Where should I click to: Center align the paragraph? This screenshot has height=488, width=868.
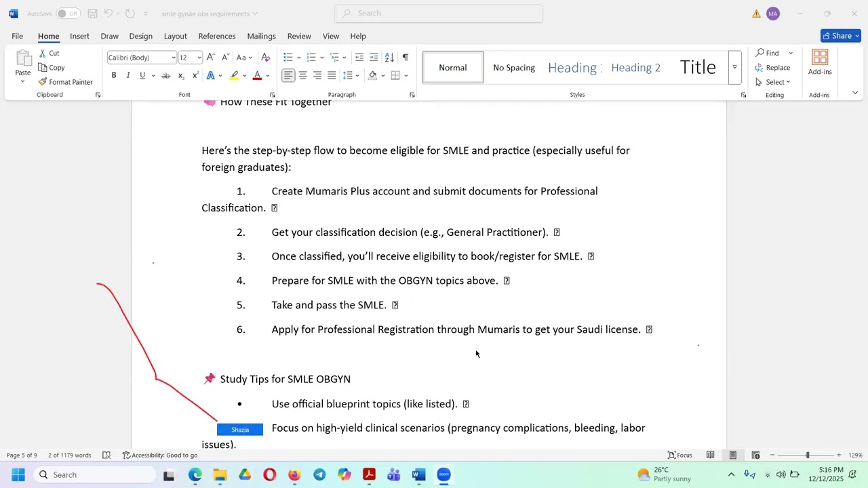pyautogui.click(x=302, y=75)
